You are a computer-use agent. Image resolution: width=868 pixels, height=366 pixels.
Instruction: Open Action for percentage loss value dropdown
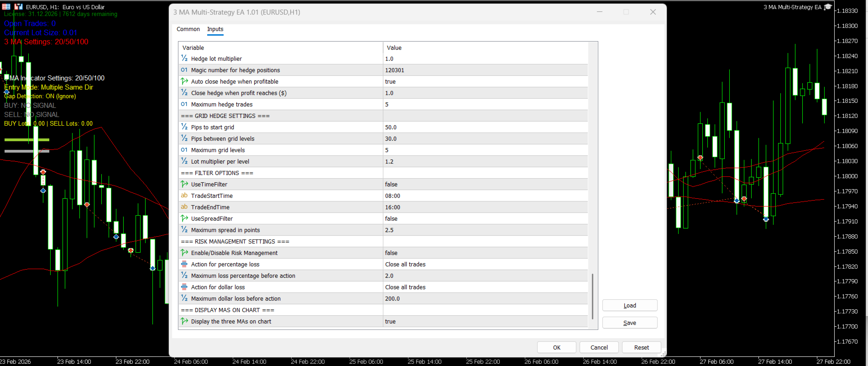tap(486, 264)
